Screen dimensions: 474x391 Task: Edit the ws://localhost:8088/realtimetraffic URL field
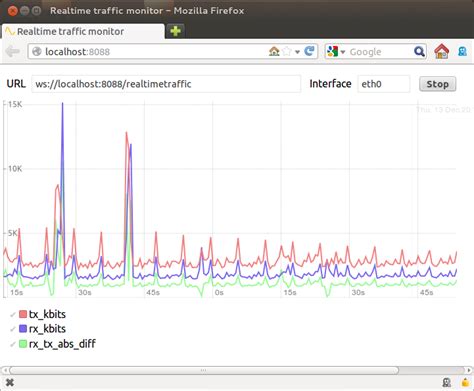(166, 84)
